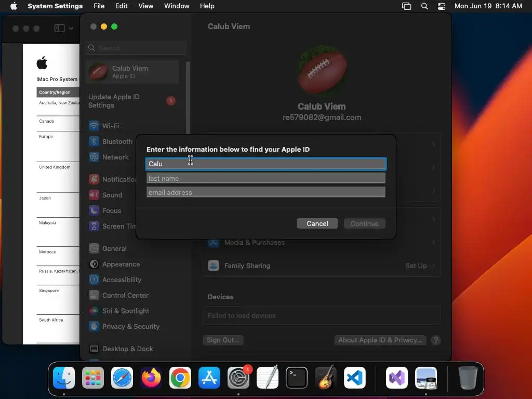Select the Control Center icon
The image size is (532, 399).
click(94, 295)
